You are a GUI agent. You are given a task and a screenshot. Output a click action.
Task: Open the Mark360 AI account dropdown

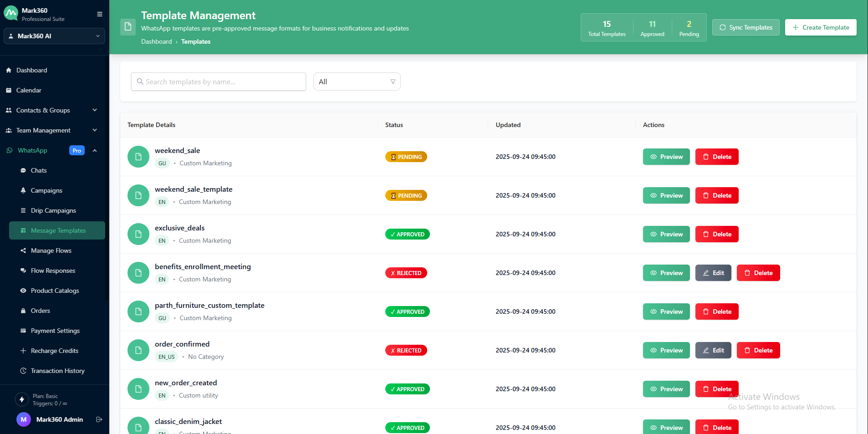click(54, 36)
